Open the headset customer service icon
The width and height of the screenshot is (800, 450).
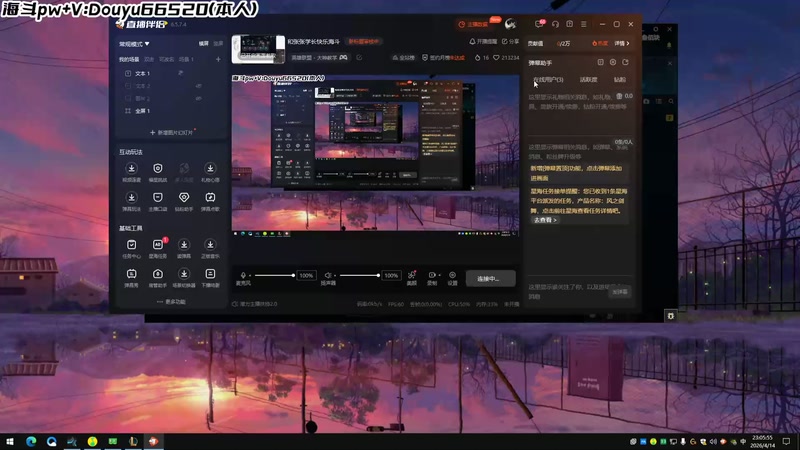coord(555,24)
